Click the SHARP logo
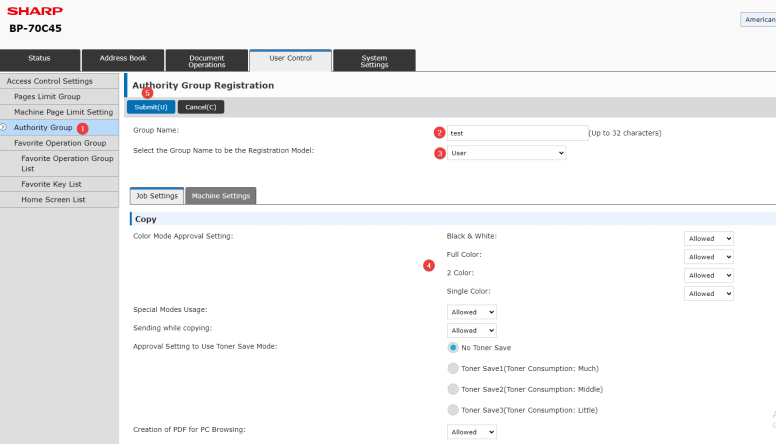Image resolution: width=776 pixels, height=444 pixels. [34, 11]
